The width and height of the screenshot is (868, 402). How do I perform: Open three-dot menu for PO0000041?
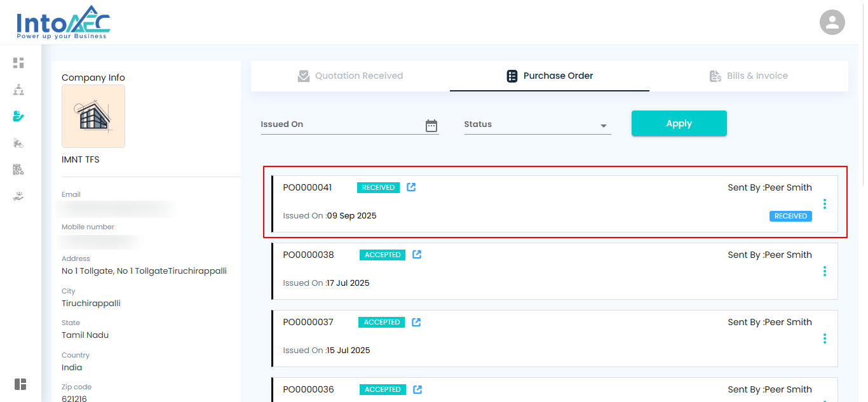[825, 204]
